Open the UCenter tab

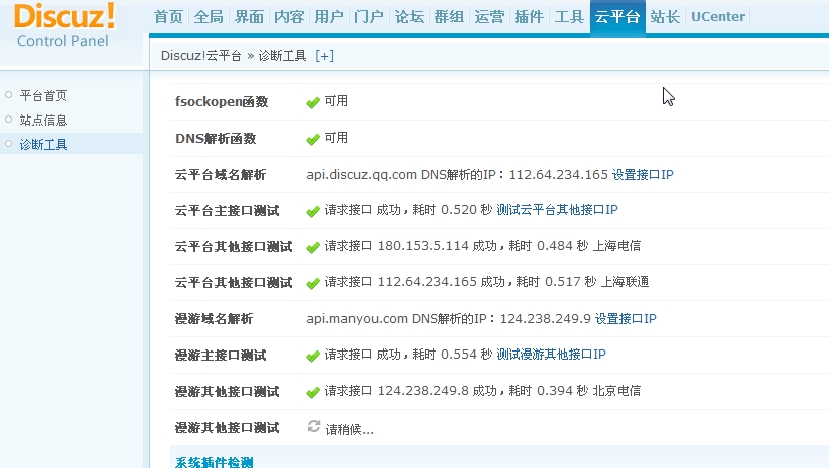point(718,17)
